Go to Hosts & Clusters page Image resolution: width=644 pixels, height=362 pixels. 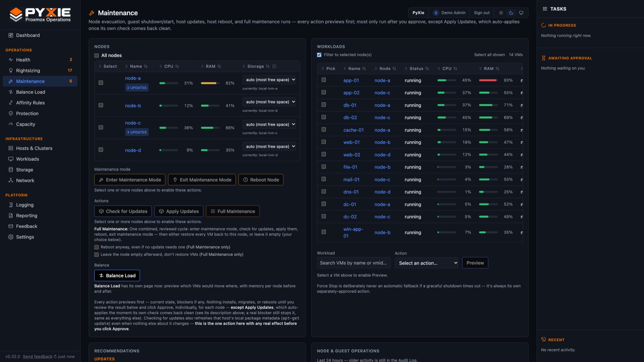pos(40,148)
